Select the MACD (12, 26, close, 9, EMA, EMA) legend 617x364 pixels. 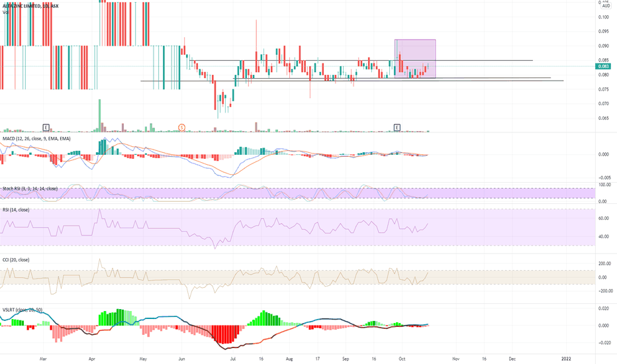tap(36, 138)
